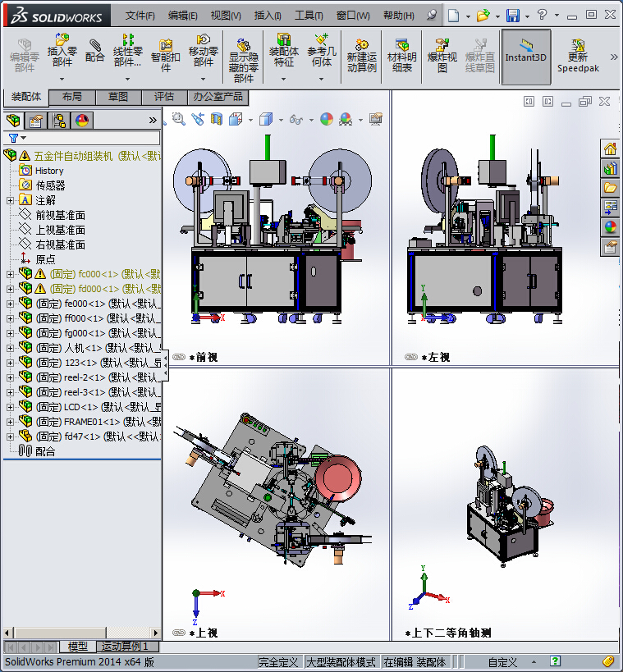Click feature tree horizontal scrollbar
Screen dimensions: 623x672
[80, 633]
